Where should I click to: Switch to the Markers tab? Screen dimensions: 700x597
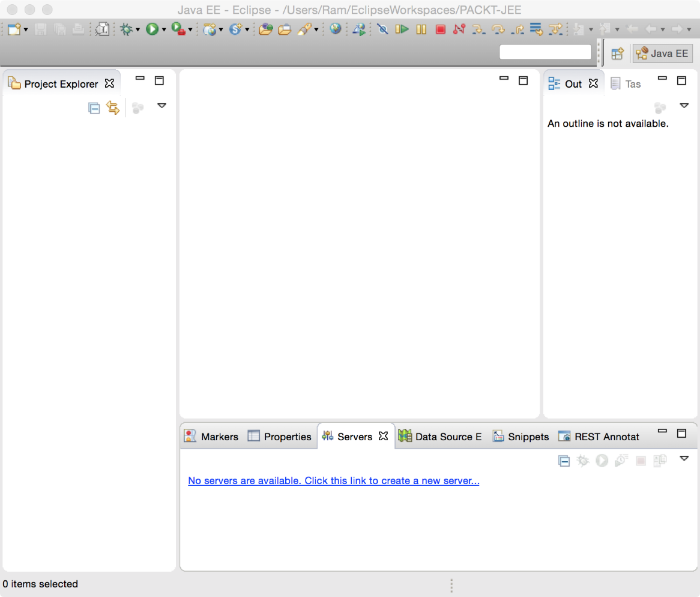(211, 437)
